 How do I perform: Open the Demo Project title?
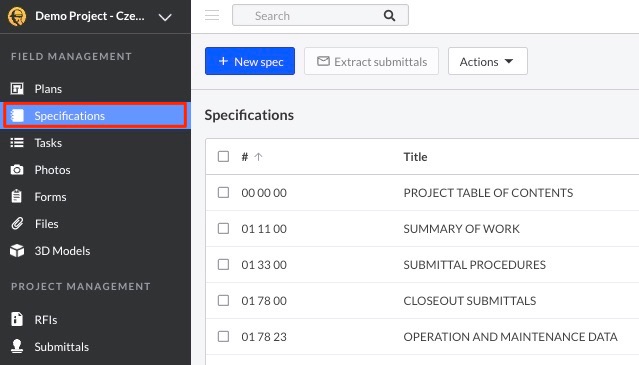[x=90, y=16]
